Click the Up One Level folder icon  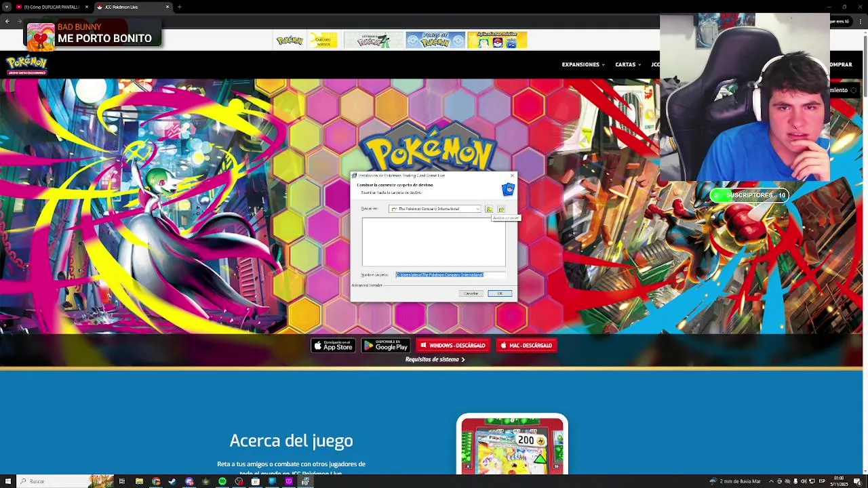coord(489,209)
